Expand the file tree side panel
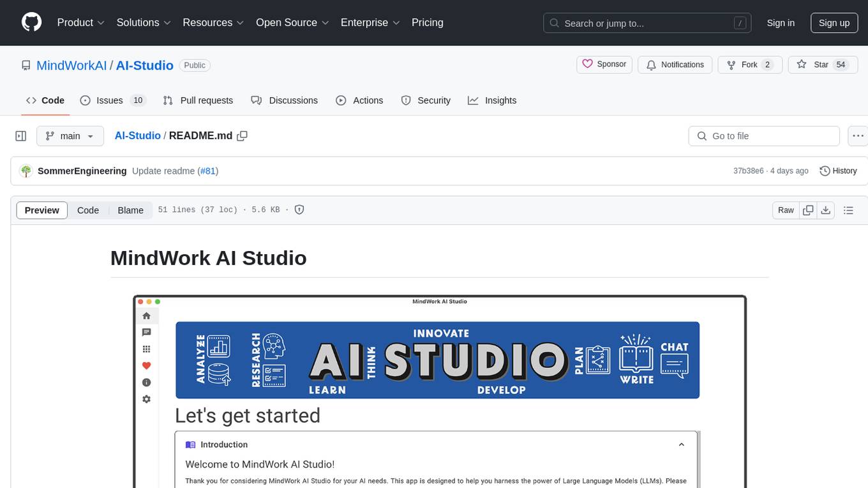The height and width of the screenshot is (488, 868). pyautogui.click(x=21, y=136)
